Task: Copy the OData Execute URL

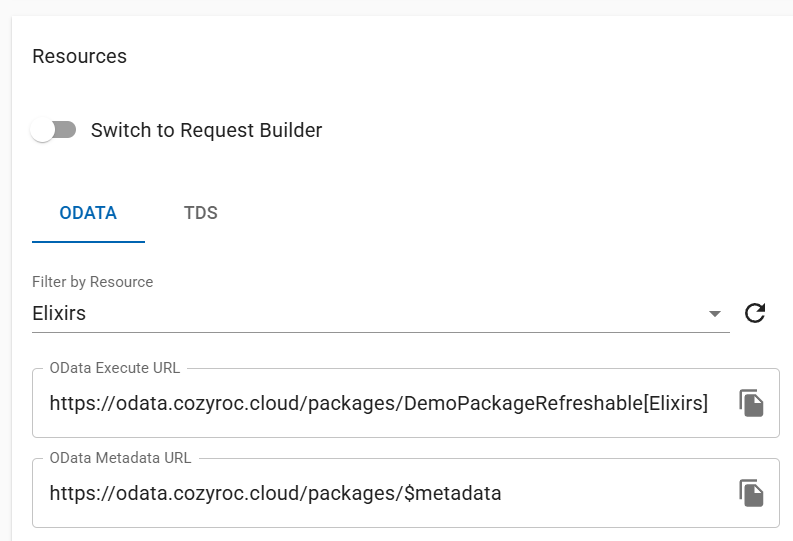Action: tap(751, 403)
